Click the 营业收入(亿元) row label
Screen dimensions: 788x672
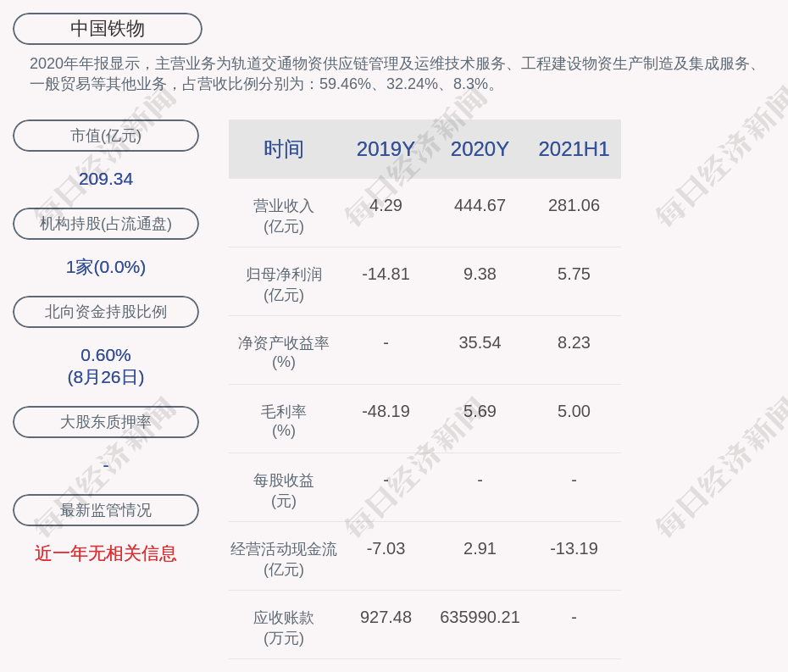coord(284,215)
